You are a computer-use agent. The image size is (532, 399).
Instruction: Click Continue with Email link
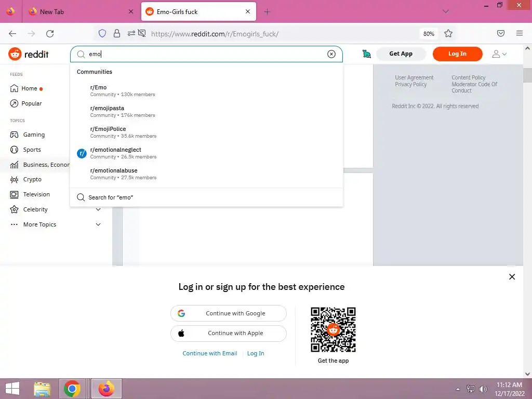(210, 353)
